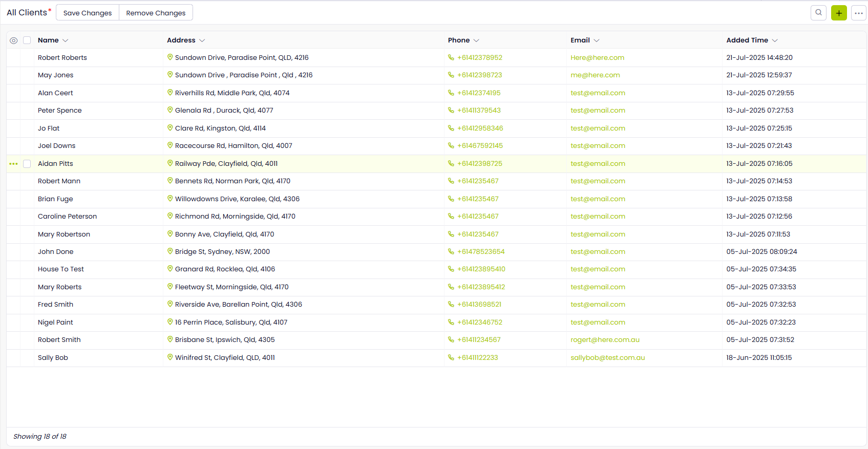Tick the checkbox for Aidan Pitts row
Screen dimensions: 868x449
pyautogui.click(x=27, y=164)
